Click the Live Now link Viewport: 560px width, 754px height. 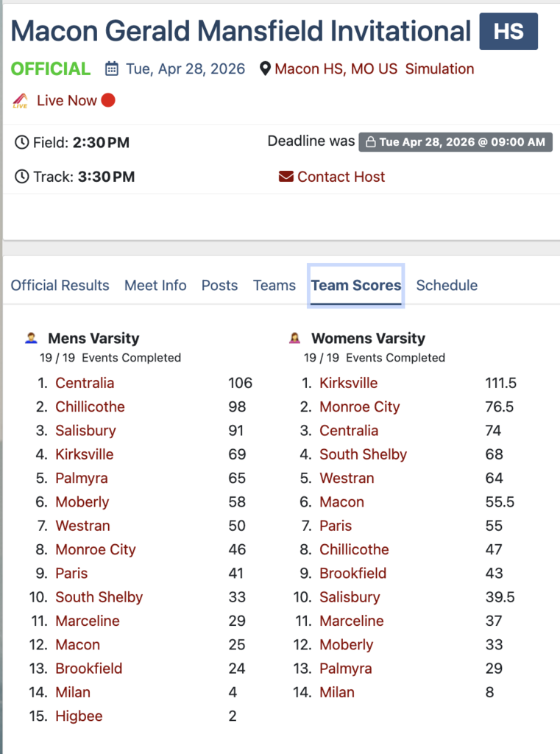pyautogui.click(x=67, y=101)
